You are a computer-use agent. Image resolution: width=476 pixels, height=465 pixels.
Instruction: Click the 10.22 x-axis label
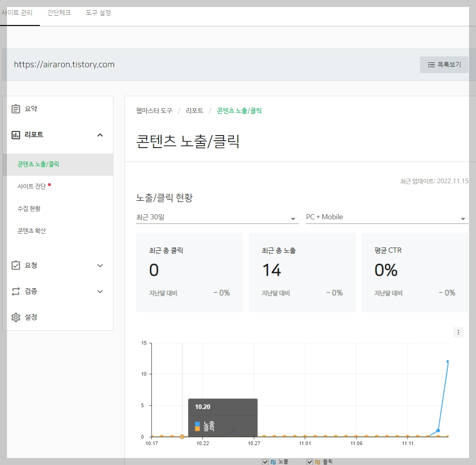tap(202, 443)
